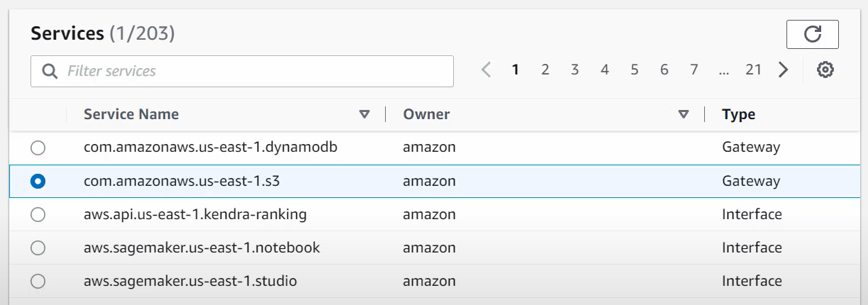Select the dynamodb service radio button

[38, 148]
